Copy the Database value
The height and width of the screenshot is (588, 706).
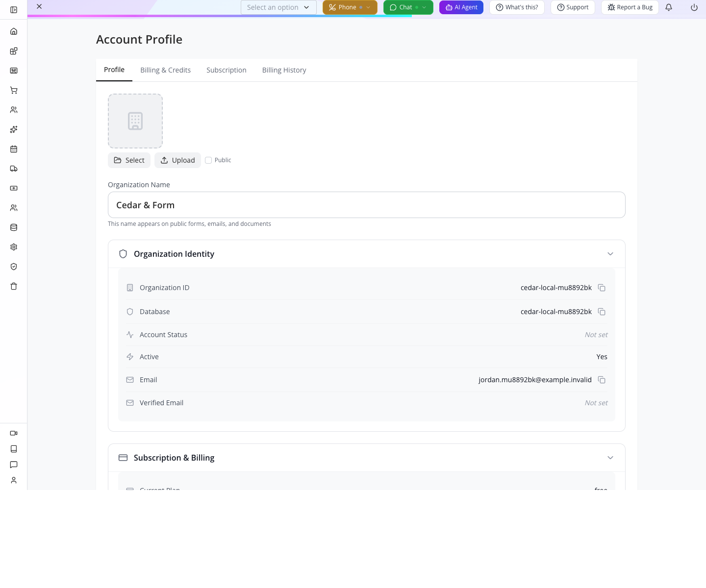click(602, 312)
